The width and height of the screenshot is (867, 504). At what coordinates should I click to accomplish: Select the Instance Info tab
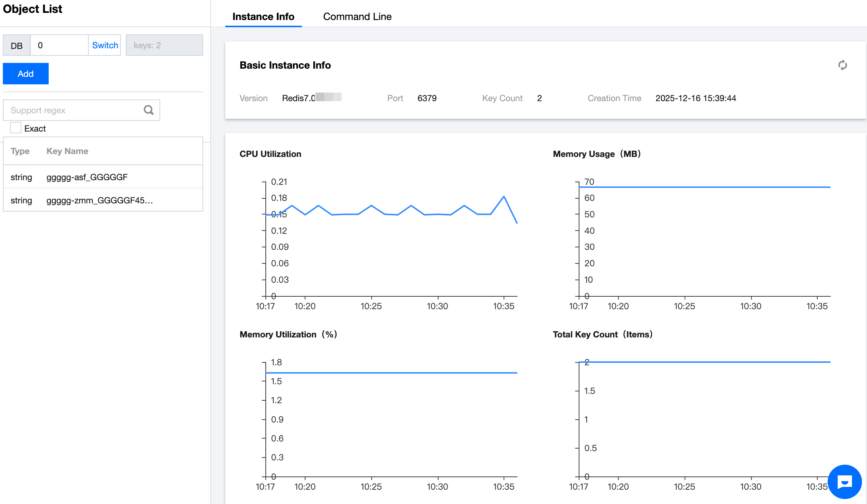pos(263,16)
